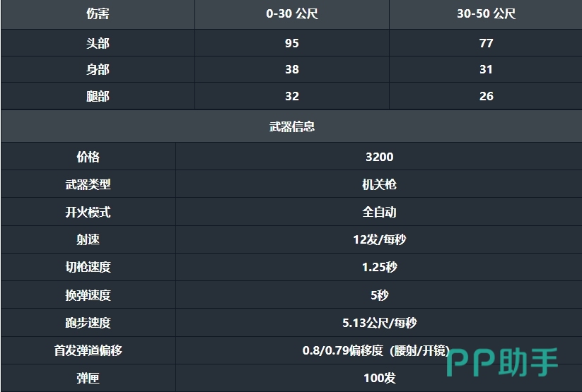
Task: Select the 0-30 公尺 column header
Action: point(292,14)
